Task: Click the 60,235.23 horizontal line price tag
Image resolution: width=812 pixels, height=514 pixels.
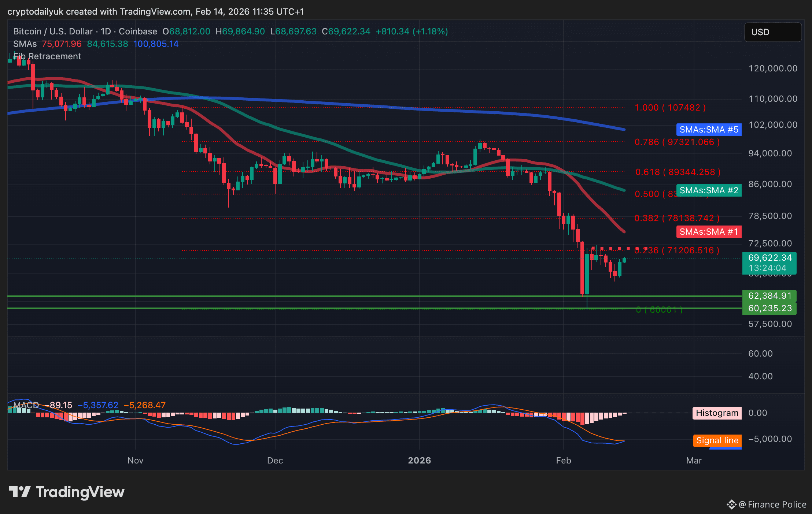Action: [769, 308]
